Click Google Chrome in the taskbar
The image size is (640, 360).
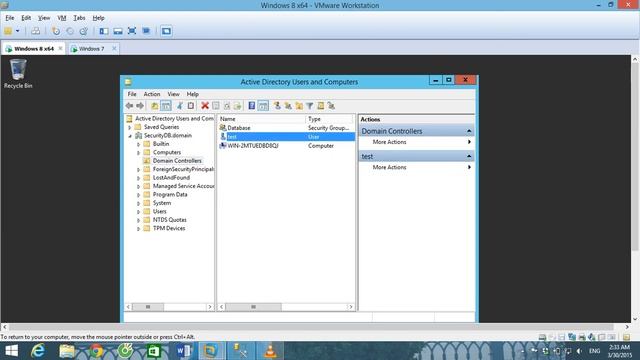96,351
